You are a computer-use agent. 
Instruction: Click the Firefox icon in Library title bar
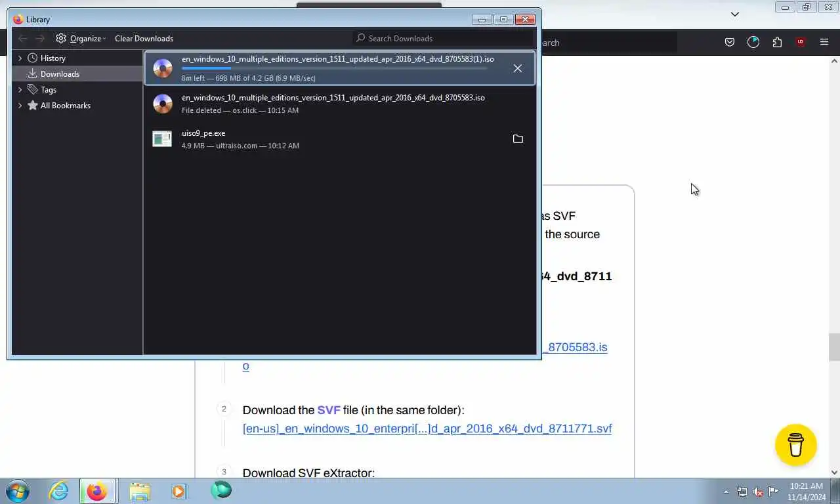(18, 20)
